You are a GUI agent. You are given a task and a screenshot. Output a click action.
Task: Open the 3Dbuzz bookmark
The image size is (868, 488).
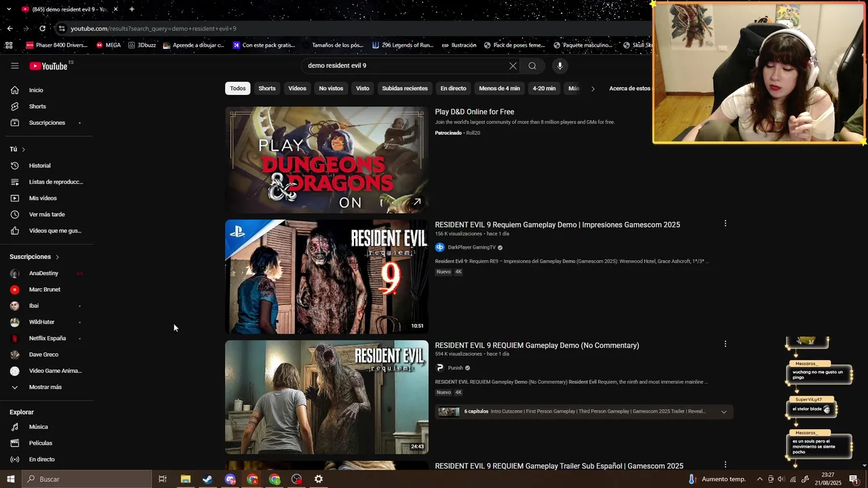pyautogui.click(x=142, y=45)
